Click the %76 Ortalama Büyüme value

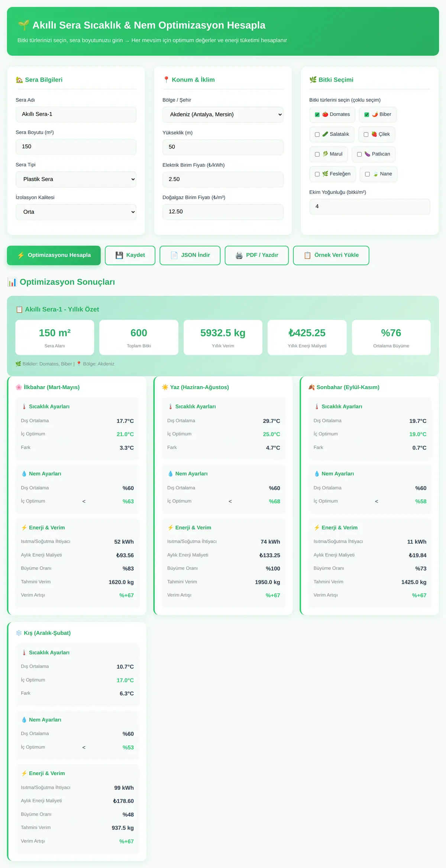391,333
